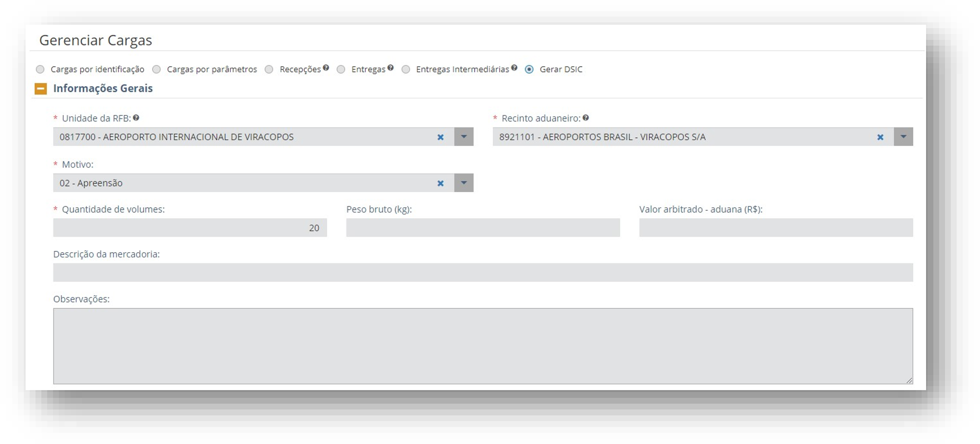Image resolution: width=980 pixels, height=444 pixels.
Task: Open the Recinto aduaneiro dropdown arrow
Action: point(904,137)
